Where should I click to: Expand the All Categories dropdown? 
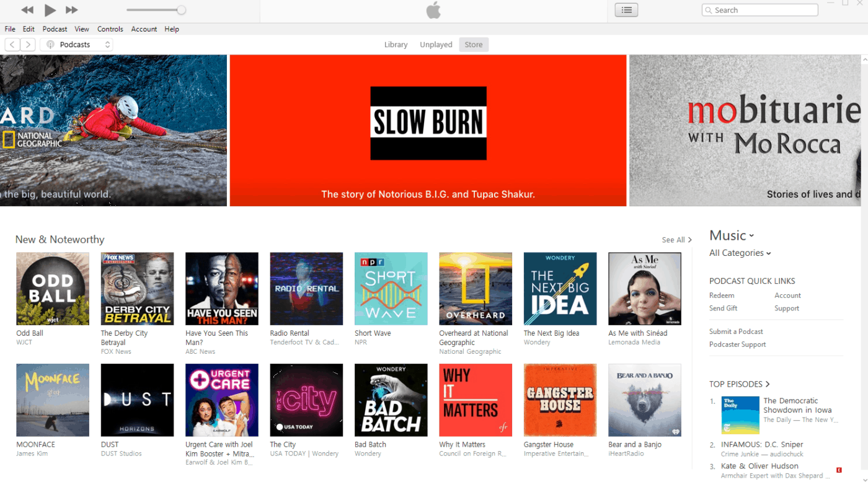pos(740,253)
